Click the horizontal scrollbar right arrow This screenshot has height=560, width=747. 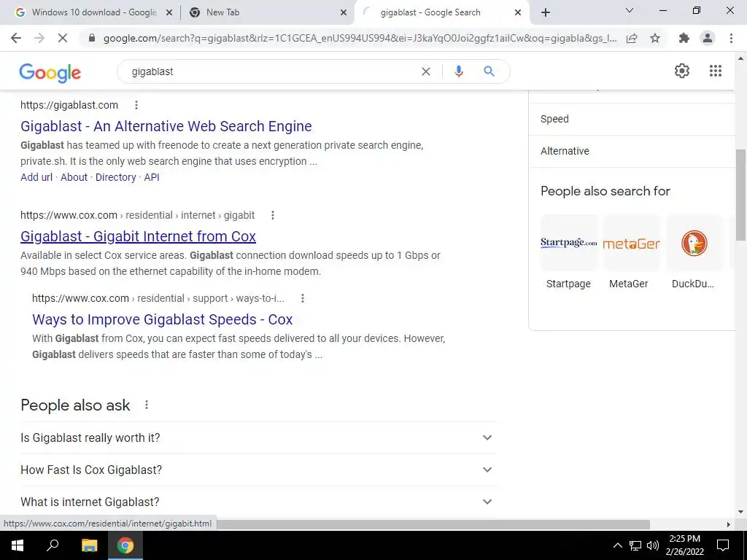(728, 524)
